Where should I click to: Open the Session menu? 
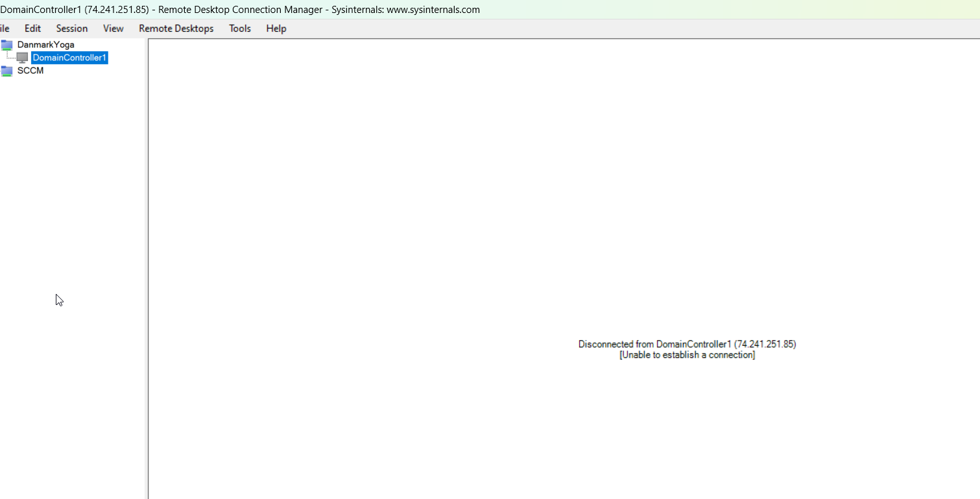click(72, 29)
